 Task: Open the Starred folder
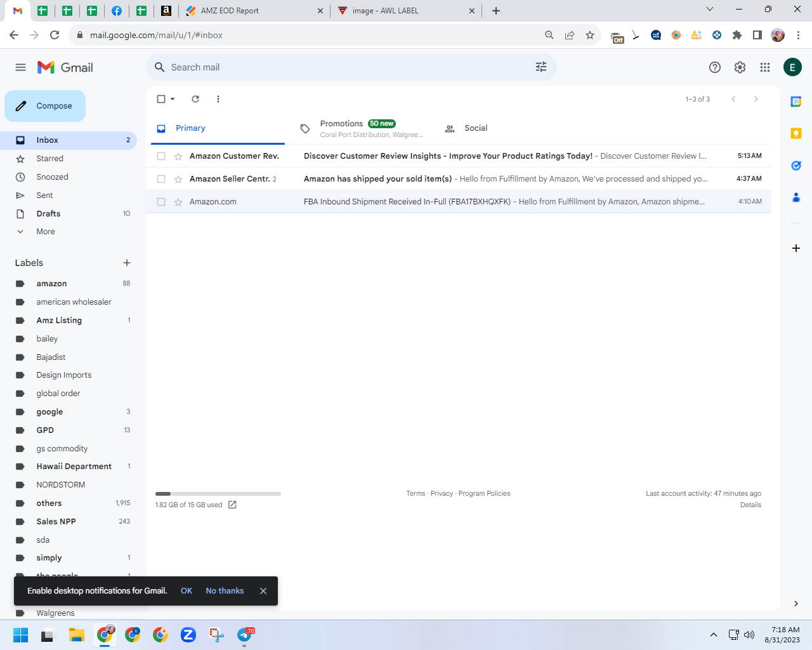[x=69, y=159]
